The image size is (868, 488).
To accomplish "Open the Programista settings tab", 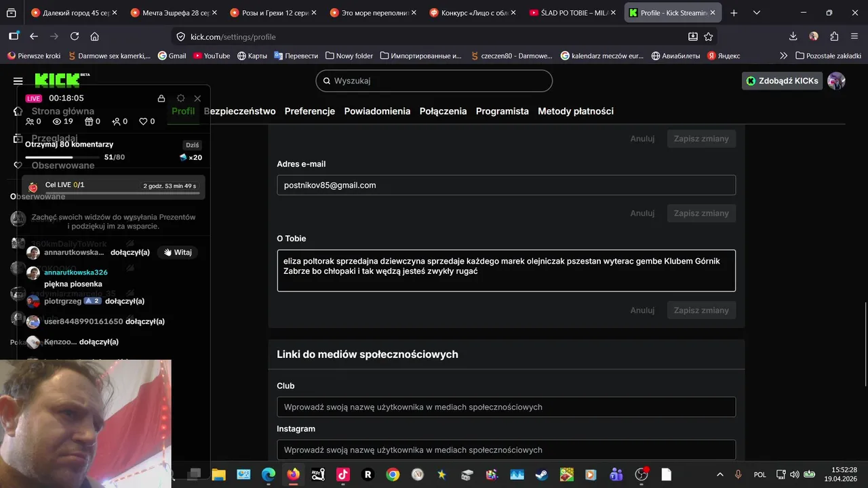I will 502,111.
